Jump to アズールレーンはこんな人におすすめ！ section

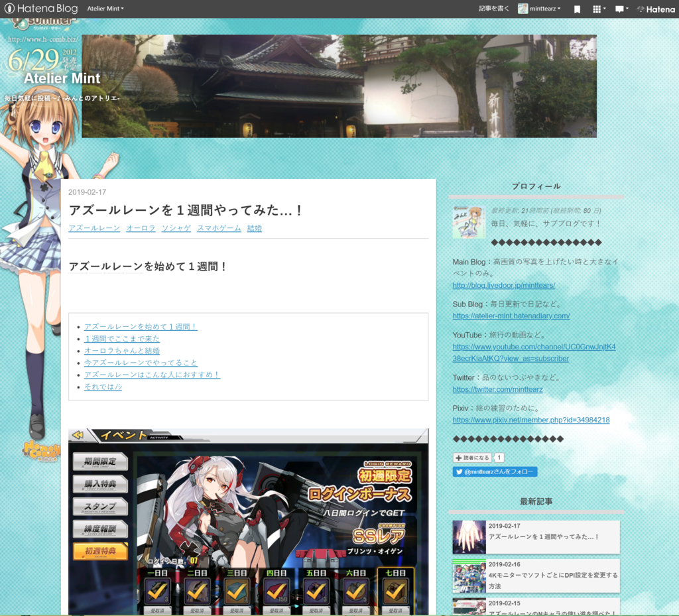(152, 375)
